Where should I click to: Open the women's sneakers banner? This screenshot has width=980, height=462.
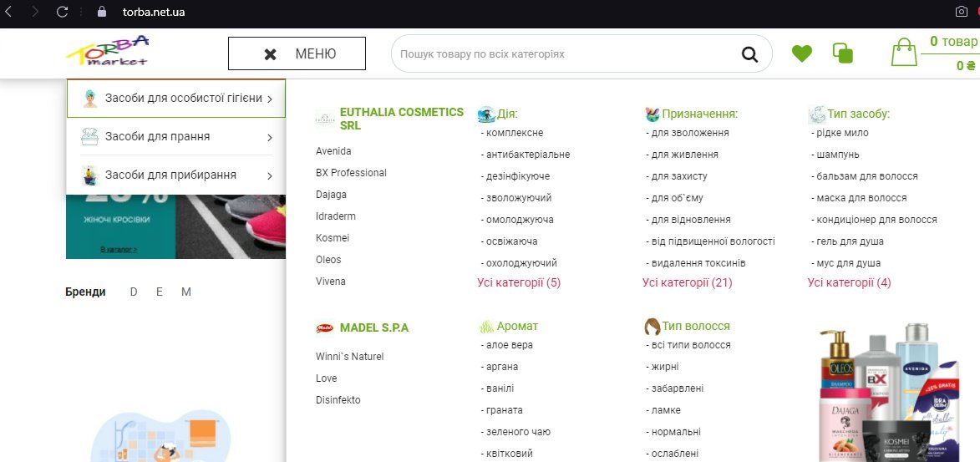coord(175,226)
